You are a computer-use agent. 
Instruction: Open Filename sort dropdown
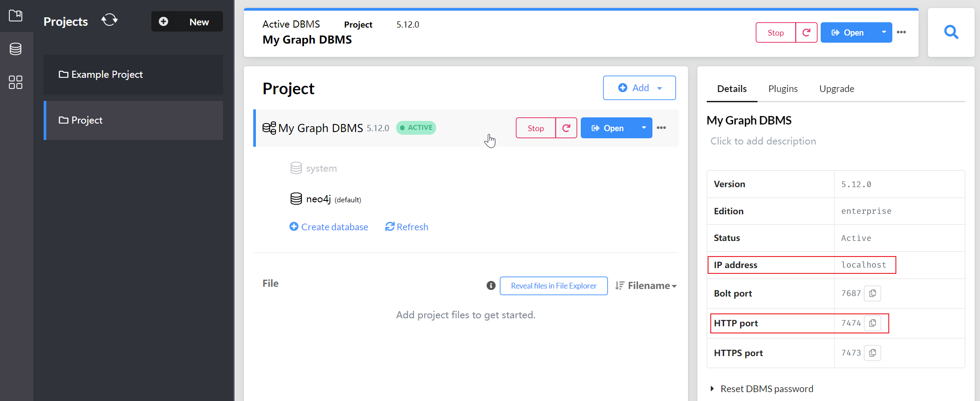[x=646, y=286]
